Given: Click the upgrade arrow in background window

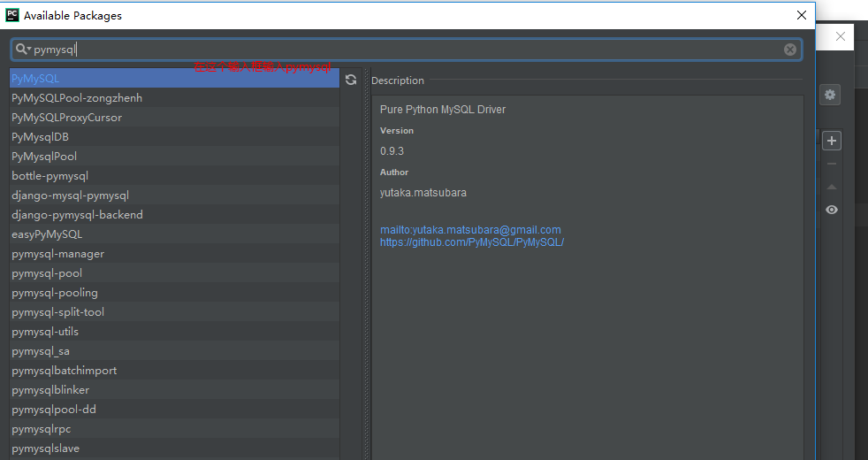Looking at the screenshot, I should (x=832, y=188).
